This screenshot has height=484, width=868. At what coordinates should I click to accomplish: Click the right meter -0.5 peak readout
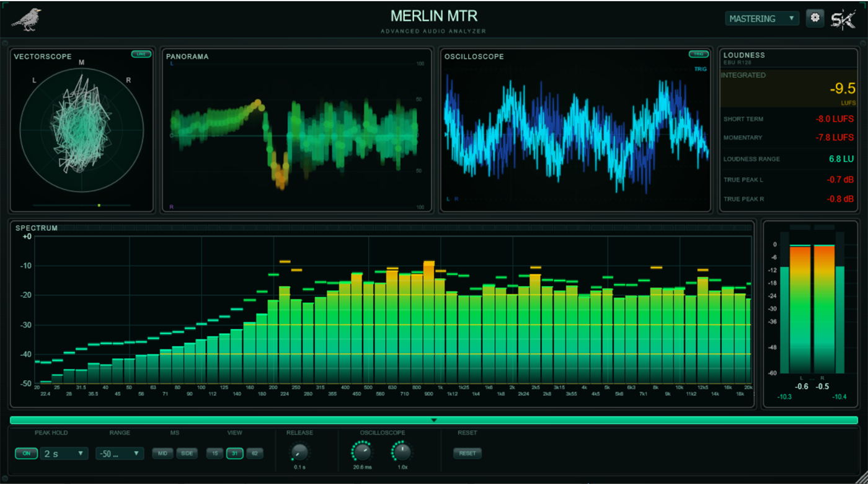point(823,387)
